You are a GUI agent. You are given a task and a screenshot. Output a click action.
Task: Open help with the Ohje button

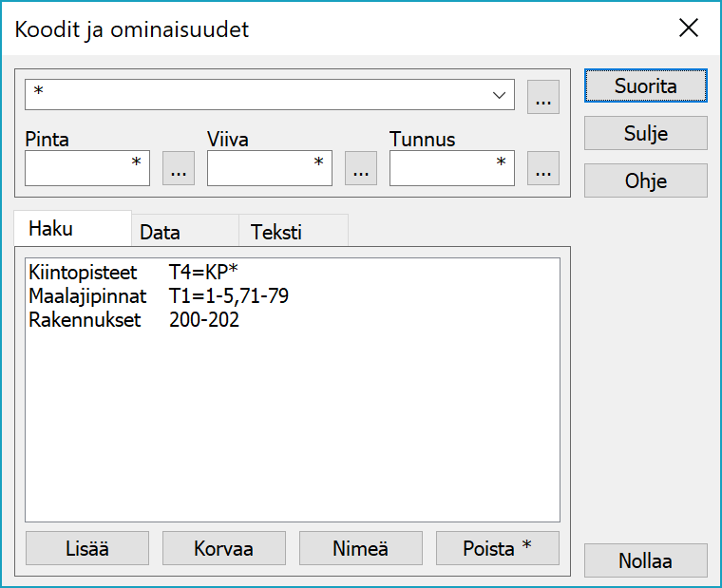click(x=645, y=180)
